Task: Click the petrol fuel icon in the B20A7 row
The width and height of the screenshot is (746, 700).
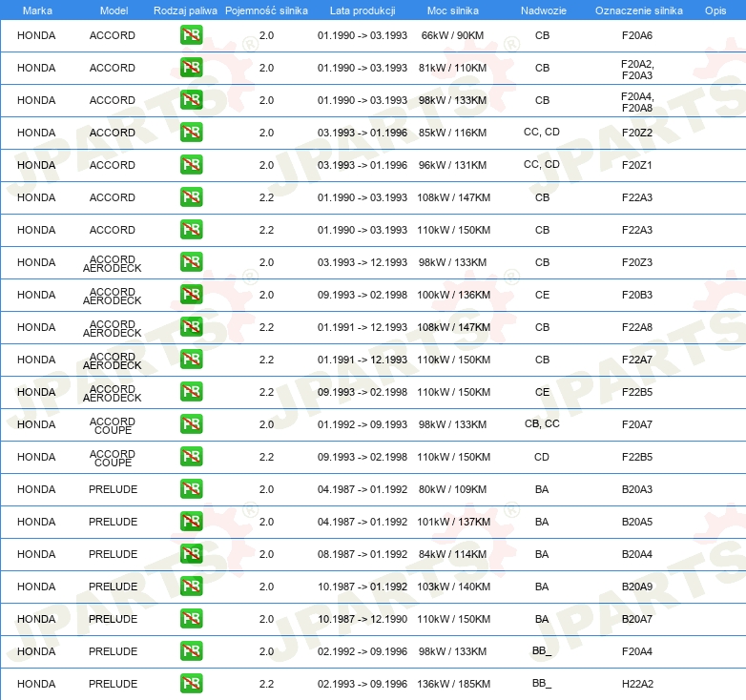Action: pyautogui.click(x=191, y=618)
